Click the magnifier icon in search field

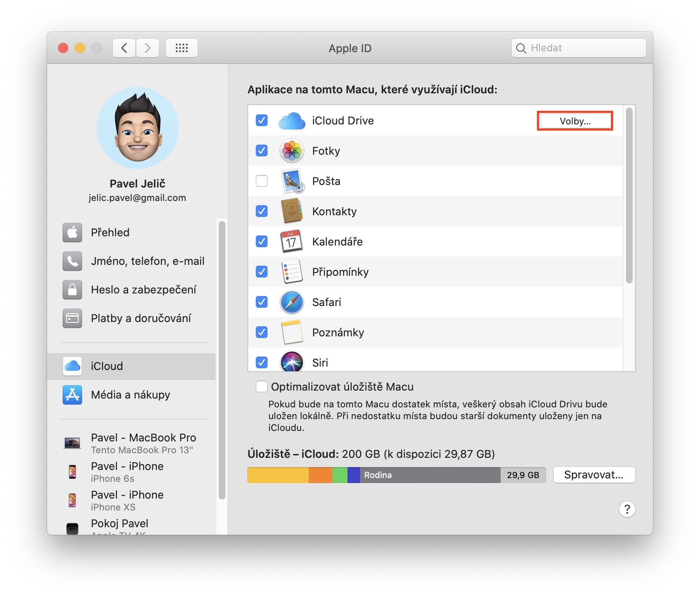click(521, 48)
